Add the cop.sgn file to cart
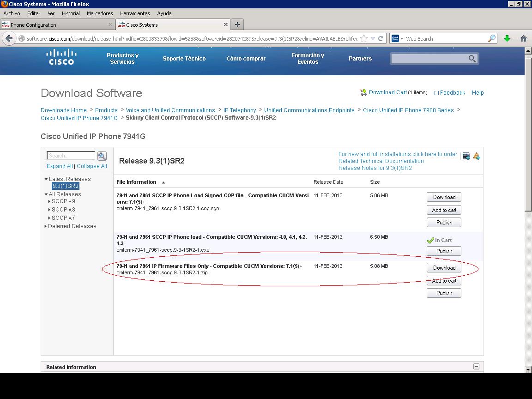 click(x=444, y=210)
